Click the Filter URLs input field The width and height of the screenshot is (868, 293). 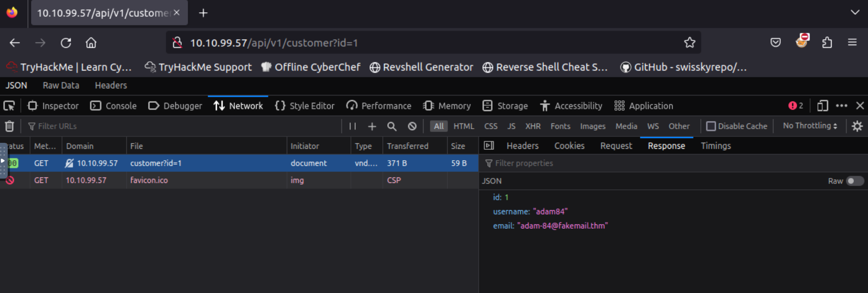[182, 126]
